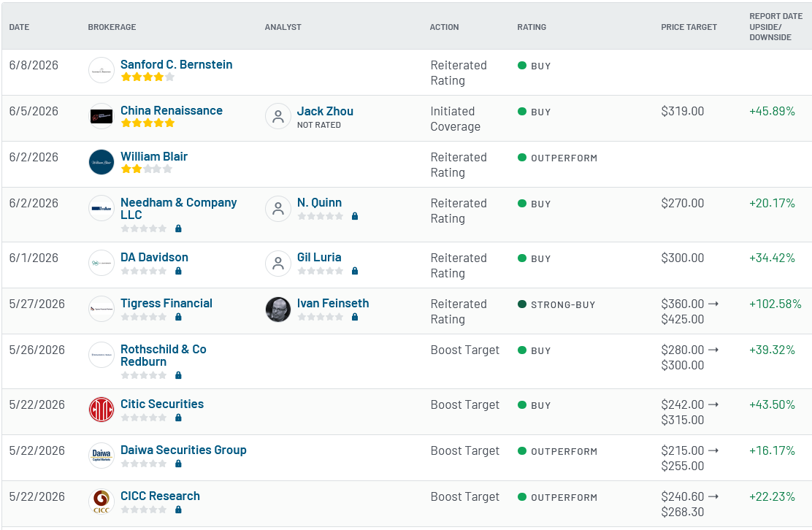
Task: Click N. Quinn's analyst avatar icon
Action: [278, 208]
